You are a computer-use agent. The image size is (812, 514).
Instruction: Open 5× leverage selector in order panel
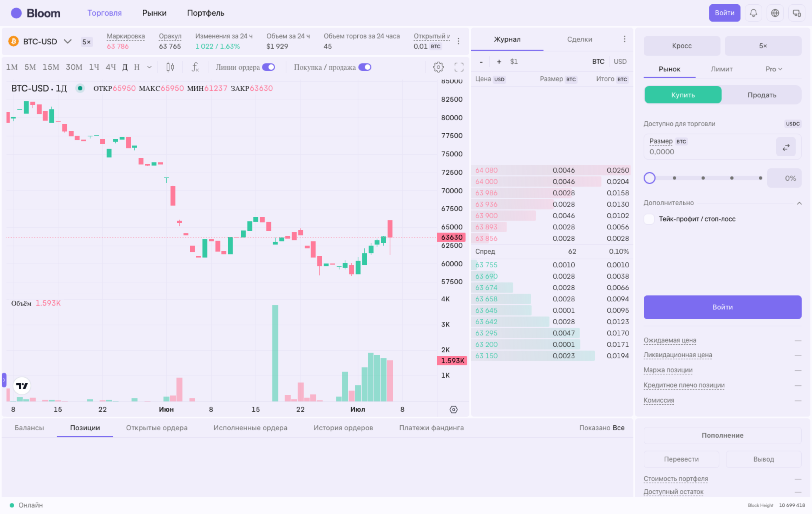[763, 46]
